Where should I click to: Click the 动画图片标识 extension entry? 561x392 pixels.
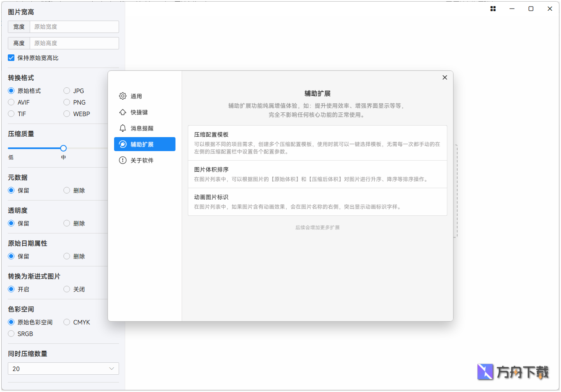tap(317, 202)
